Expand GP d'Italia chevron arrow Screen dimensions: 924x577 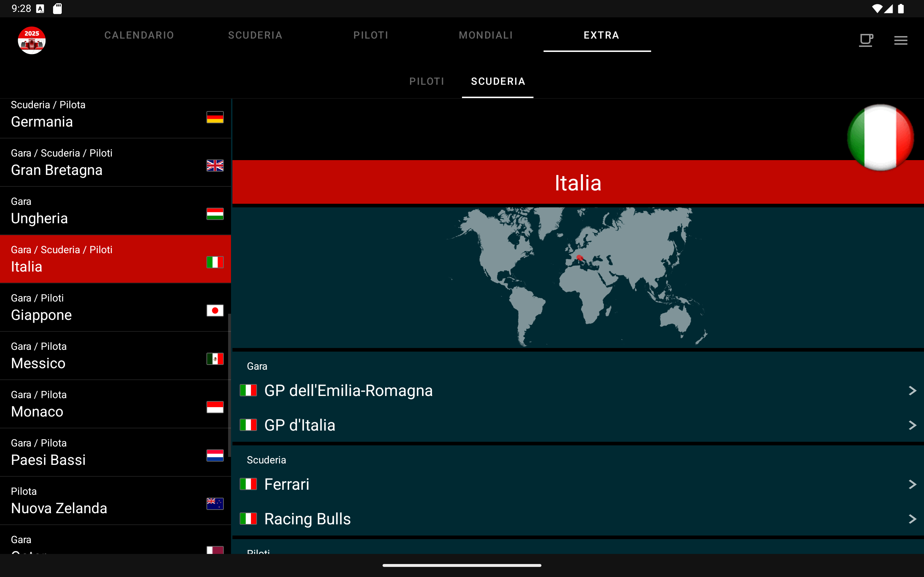coord(912,425)
